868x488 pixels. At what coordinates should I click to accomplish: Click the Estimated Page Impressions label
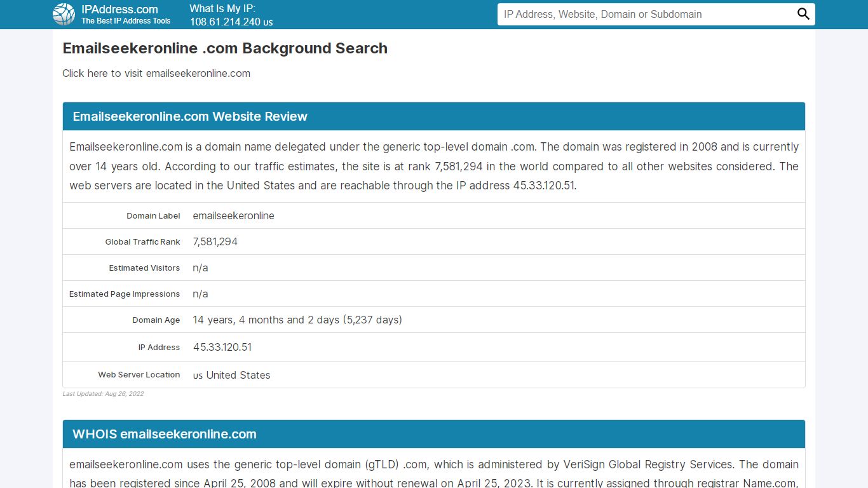click(125, 294)
